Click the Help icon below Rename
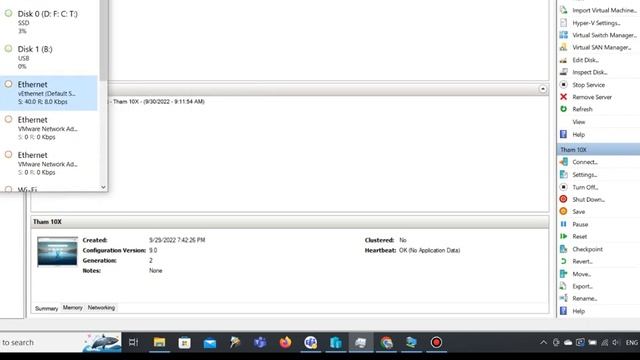The width and height of the screenshot is (640, 360). [x=564, y=311]
